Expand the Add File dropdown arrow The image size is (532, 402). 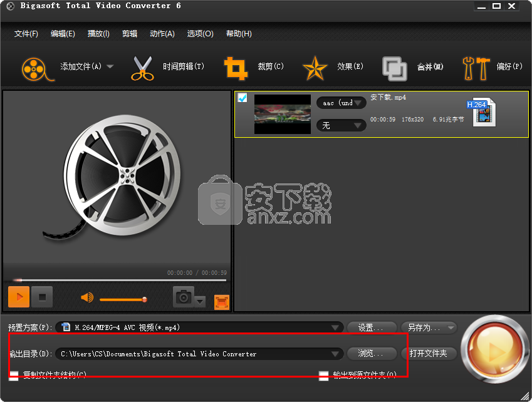click(110, 66)
